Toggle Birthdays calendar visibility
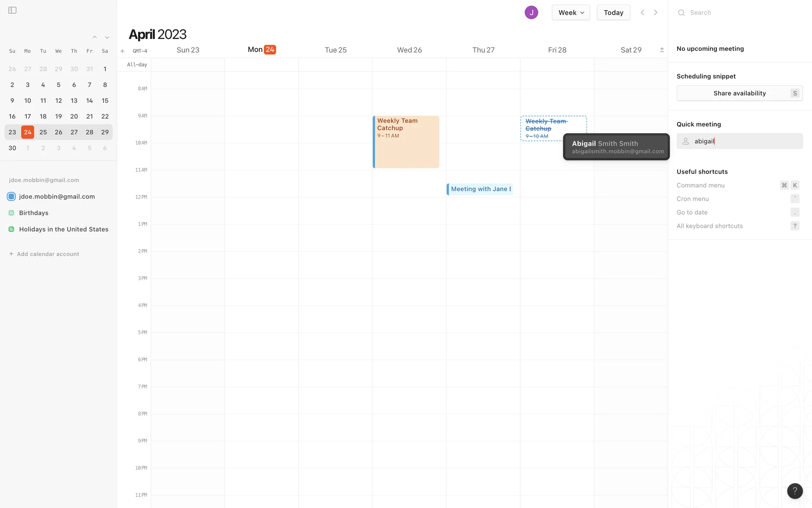 11,213
